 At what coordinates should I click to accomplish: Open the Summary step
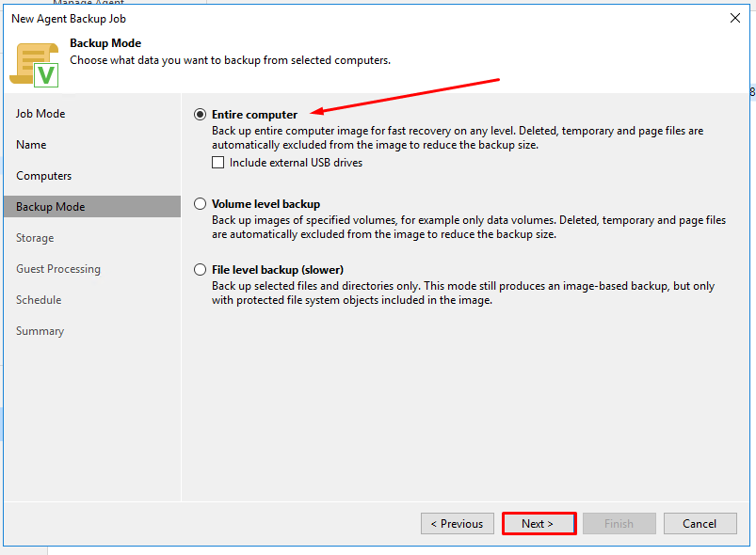click(40, 331)
